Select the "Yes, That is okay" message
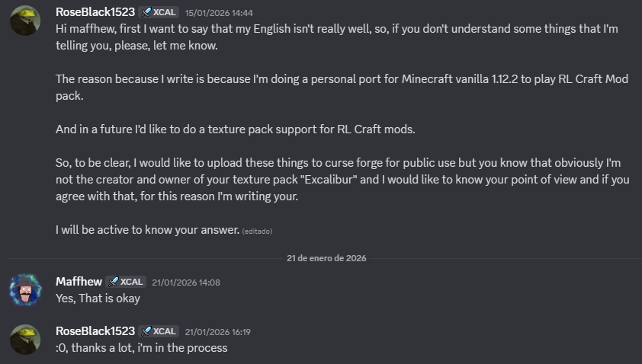642x364 pixels. (98, 299)
